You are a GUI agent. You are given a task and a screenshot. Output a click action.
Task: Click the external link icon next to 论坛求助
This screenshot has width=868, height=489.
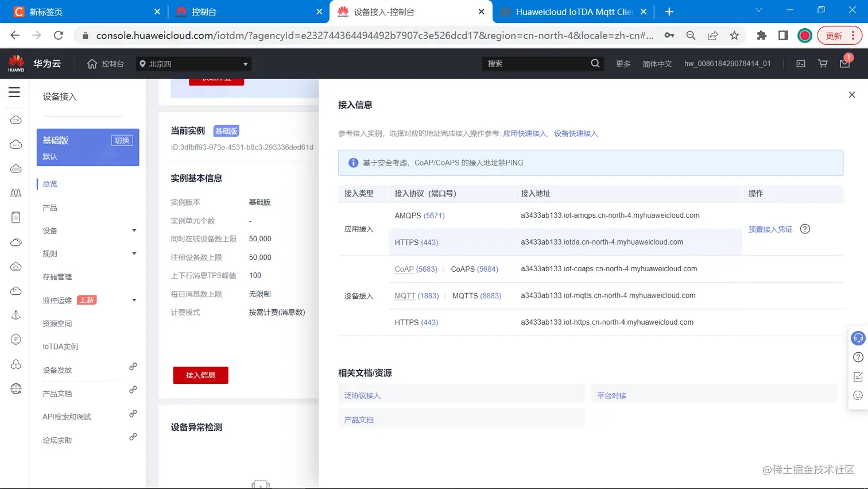click(133, 437)
